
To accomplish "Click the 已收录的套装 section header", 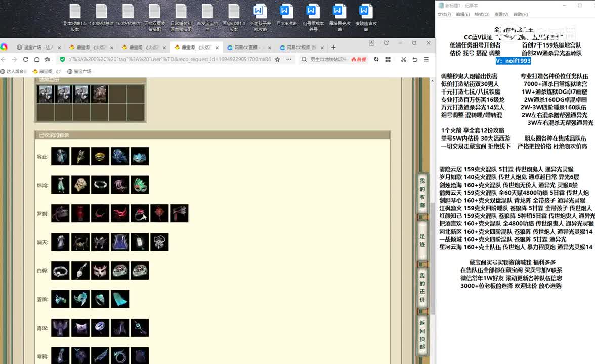I will (x=212, y=135).
